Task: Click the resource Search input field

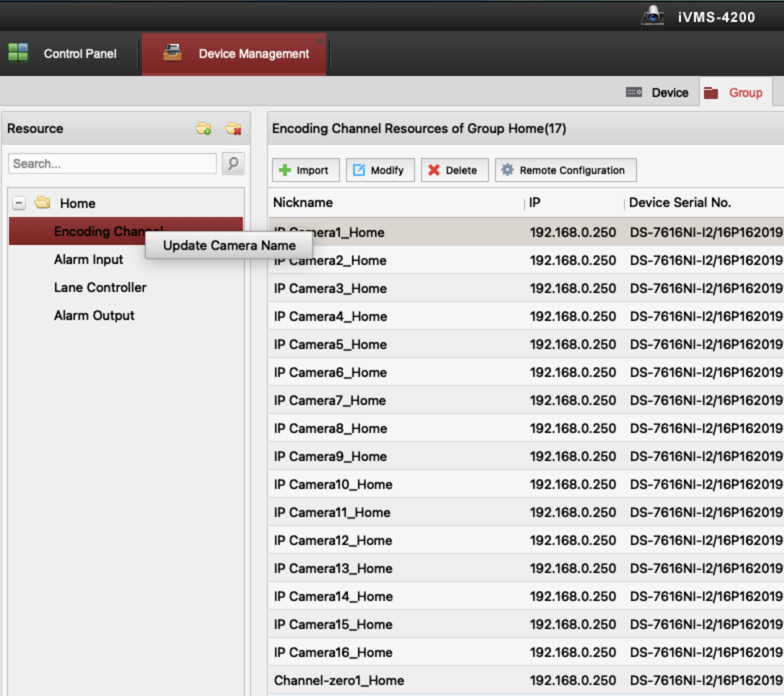Action: [x=112, y=163]
